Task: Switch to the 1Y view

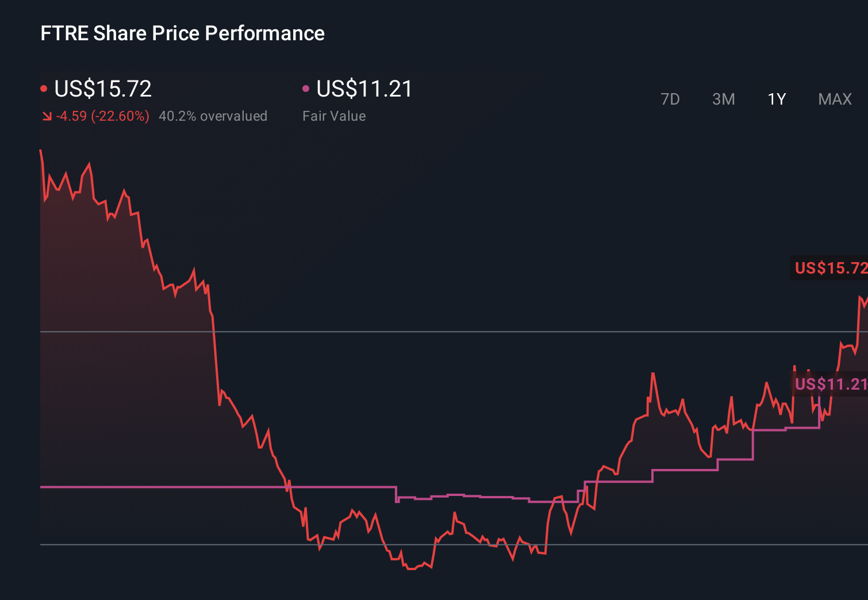Action: 776,99
